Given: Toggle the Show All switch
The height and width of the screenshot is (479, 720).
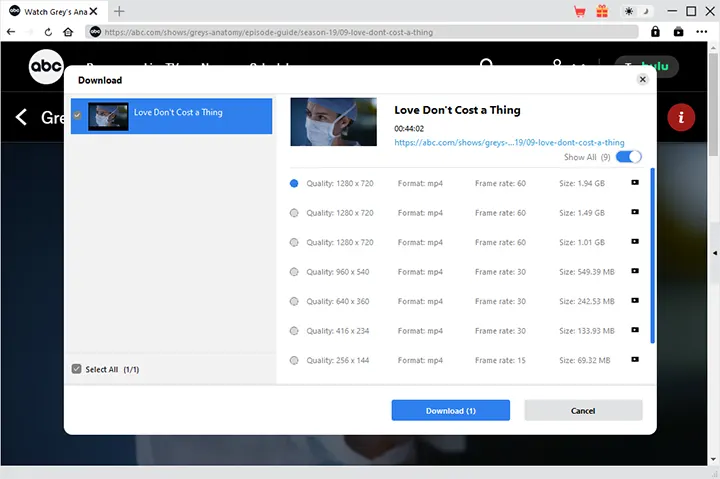Looking at the screenshot, I should click(x=628, y=157).
